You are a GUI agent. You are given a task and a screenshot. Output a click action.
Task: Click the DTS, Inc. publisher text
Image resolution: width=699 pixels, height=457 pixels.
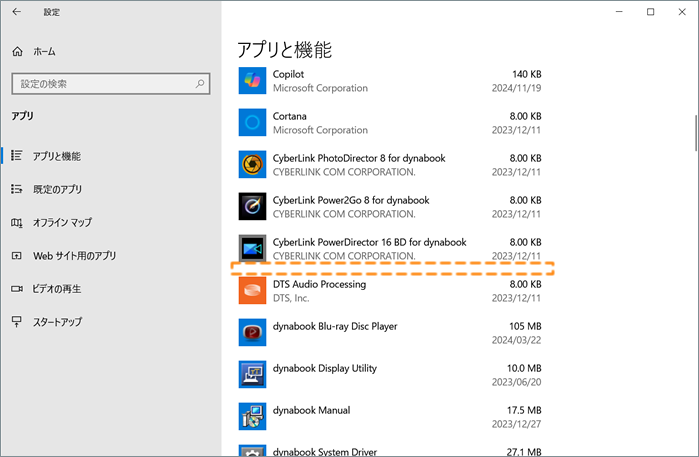tap(291, 298)
